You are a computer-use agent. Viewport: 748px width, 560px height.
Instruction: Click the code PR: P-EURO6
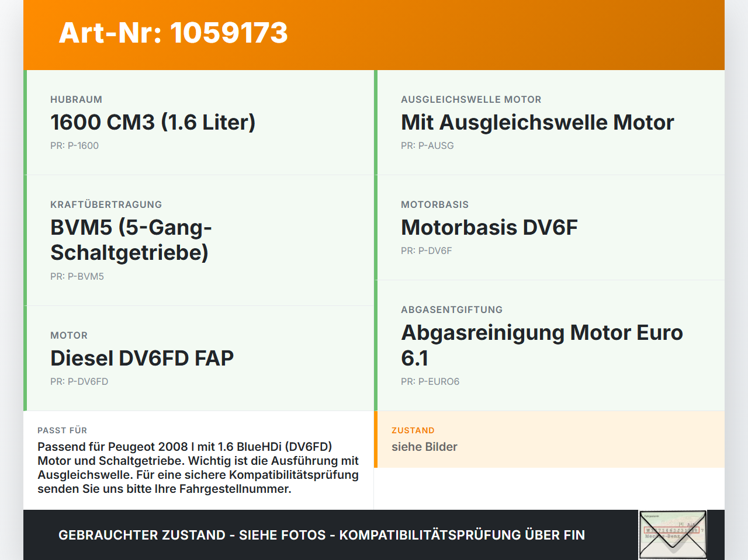[430, 381]
